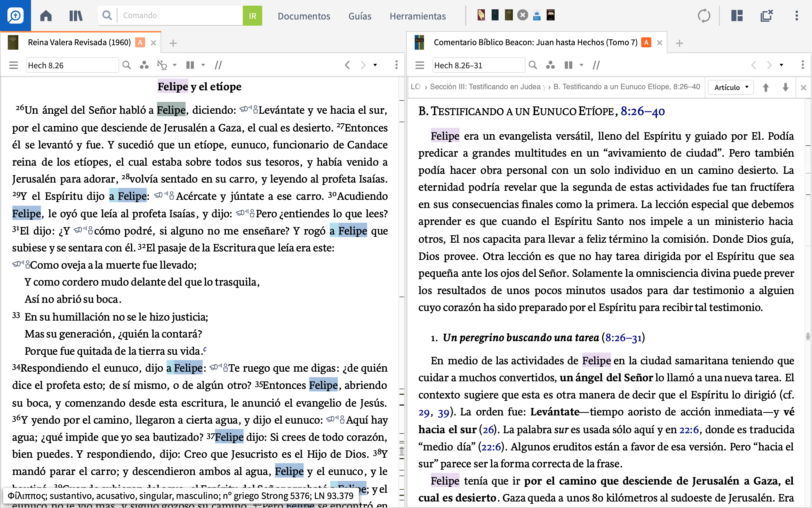This screenshot has height=508, width=812.
Task: Click the Logos application logo button
Action: (16, 16)
